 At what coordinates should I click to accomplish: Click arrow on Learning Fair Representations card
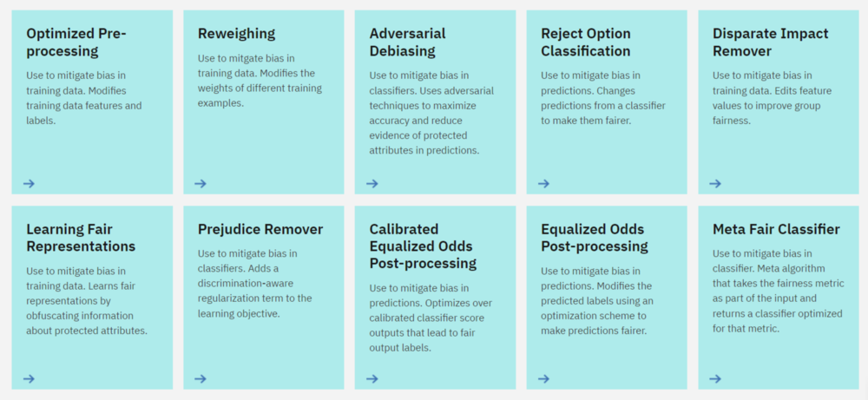[x=29, y=378]
